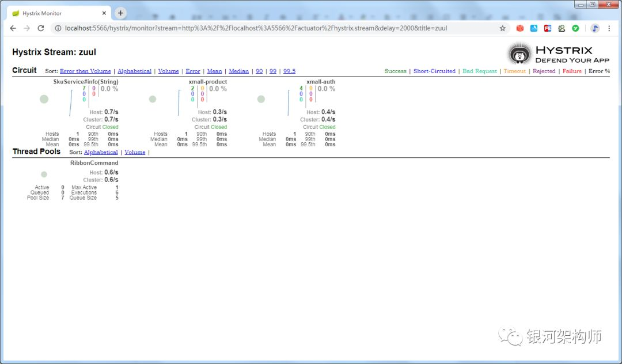View site information icon in address bar
Viewport: 622px width, 364px height.
click(58, 28)
